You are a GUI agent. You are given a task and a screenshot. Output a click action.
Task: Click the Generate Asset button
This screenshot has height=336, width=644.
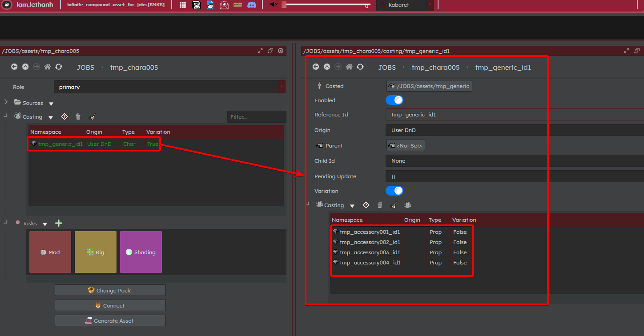pos(110,320)
